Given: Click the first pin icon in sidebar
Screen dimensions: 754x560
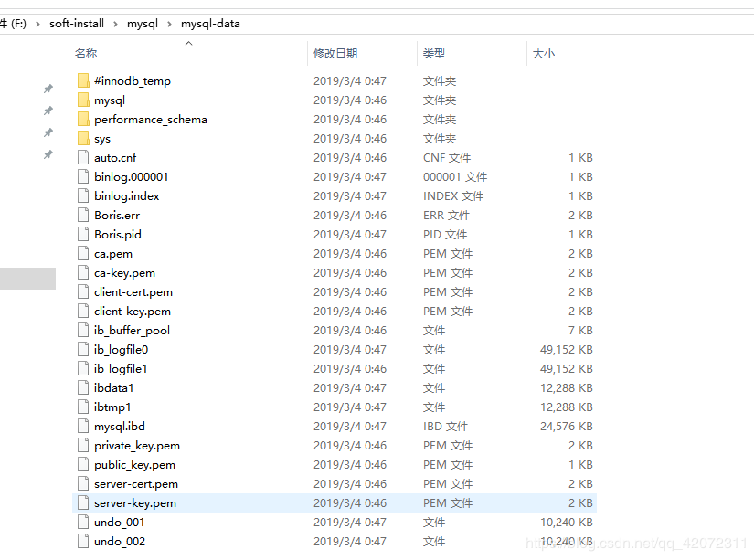Looking at the screenshot, I should pos(48,89).
